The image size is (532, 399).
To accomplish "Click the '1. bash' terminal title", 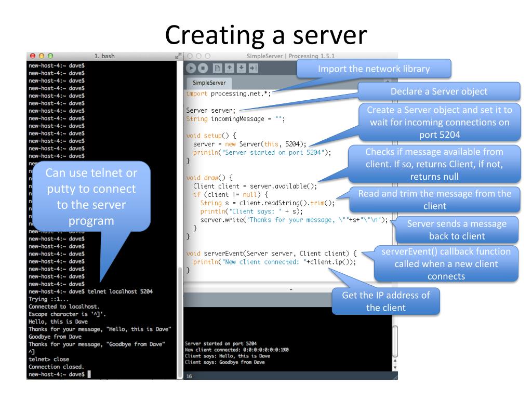I will pyautogui.click(x=104, y=56).
